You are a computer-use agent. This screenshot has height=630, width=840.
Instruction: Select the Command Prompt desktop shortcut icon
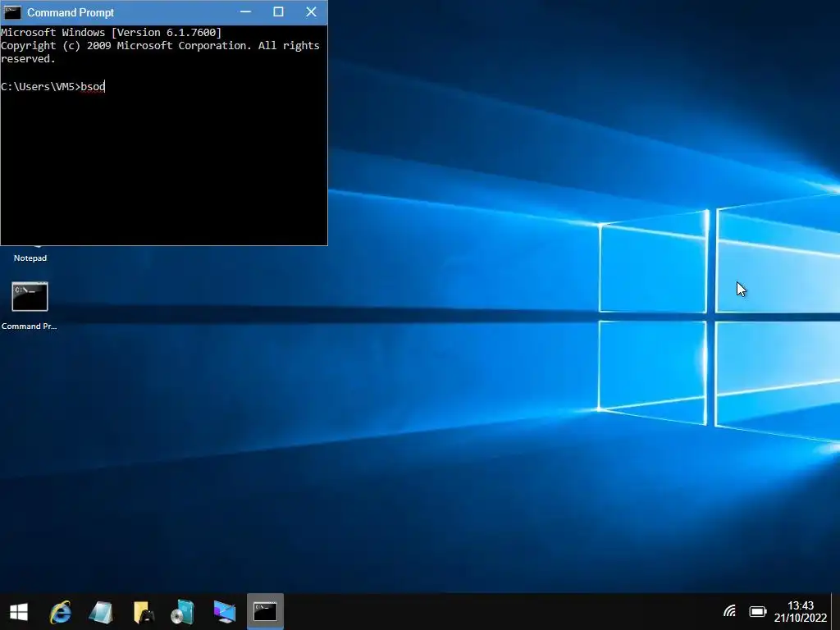pos(30,296)
